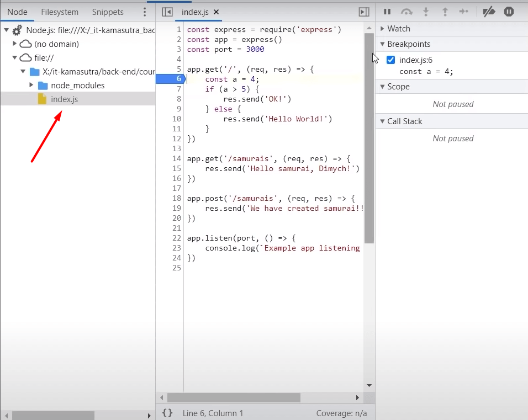528x420 pixels.
Task: Pause script execution in debugger
Action: click(387, 12)
